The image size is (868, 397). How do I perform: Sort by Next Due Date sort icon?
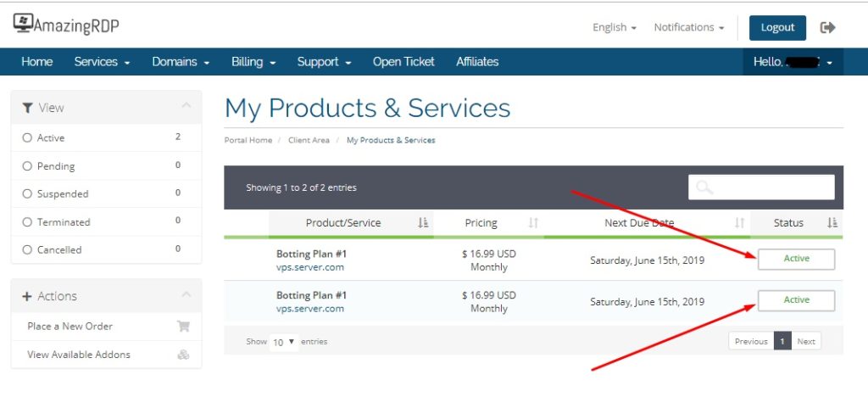(739, 223)
